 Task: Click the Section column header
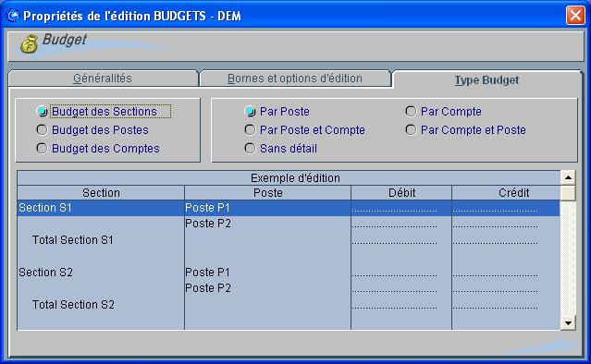coord(101,193)
